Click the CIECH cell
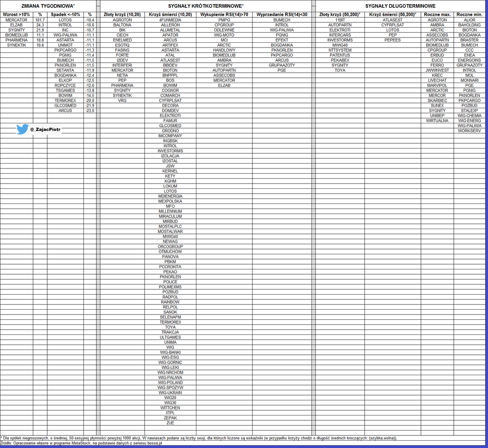488x448 pixels. click(x=122, y=35)
